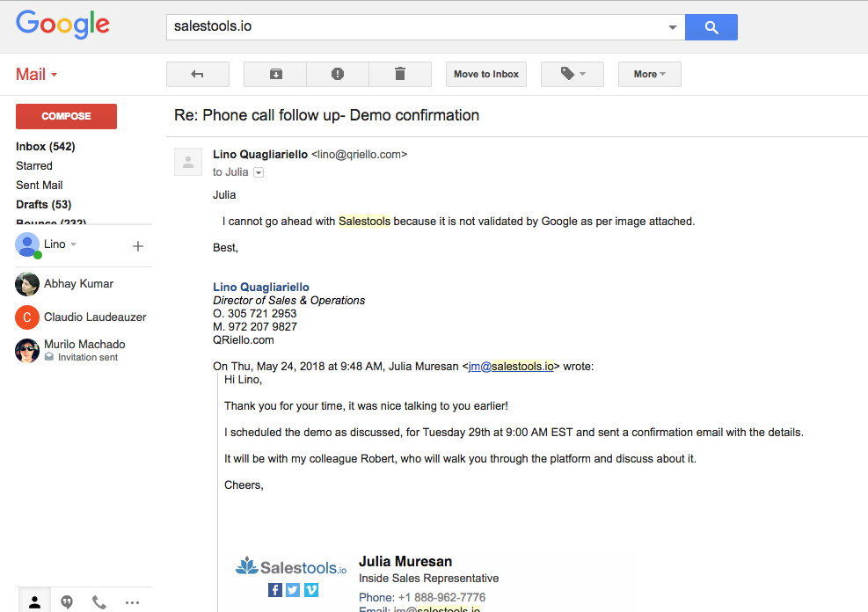Open the Sent Mail folder
Image resolution: width=868 pixels, height=612 pixels.
pos(40,186)
